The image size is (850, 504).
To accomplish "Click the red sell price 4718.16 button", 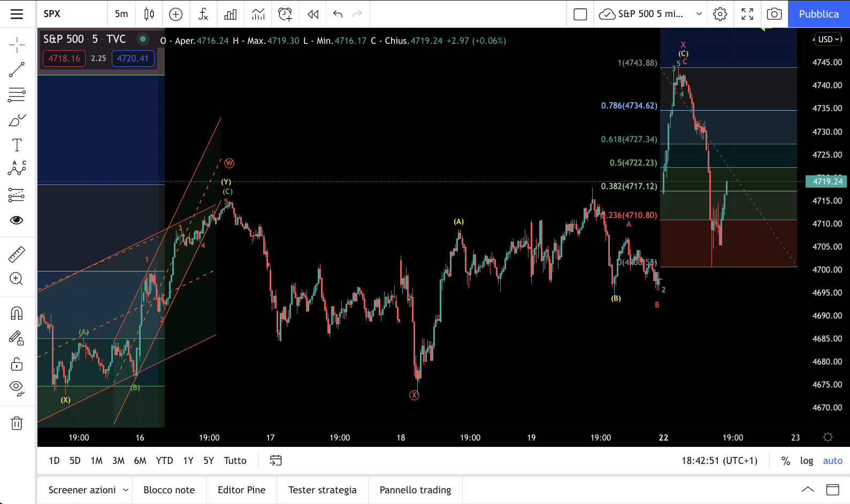I will pos(64,58).
